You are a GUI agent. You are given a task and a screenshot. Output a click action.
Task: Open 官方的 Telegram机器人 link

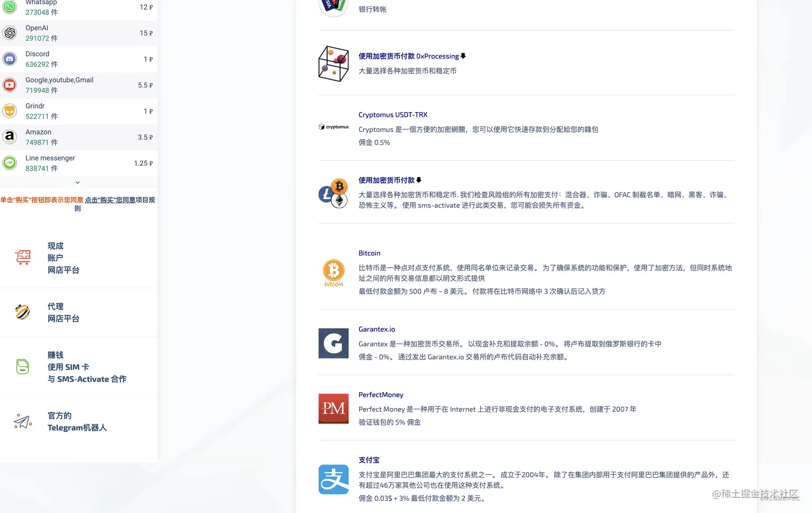tap(77, 422)
